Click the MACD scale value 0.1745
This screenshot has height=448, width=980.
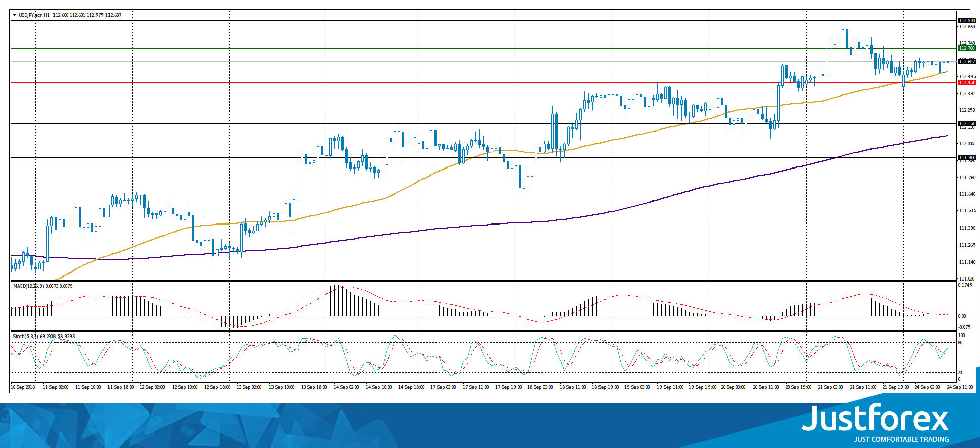coord(965,285)
